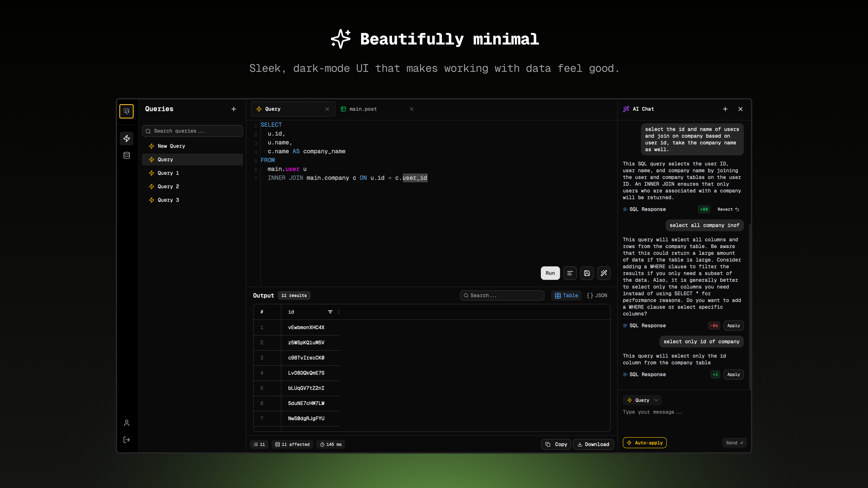Click the PostgreSQL database logo icon
Image resolution: width=868 pixels, height=488 pixels.
pyautogui.click(x=126, y=111)
